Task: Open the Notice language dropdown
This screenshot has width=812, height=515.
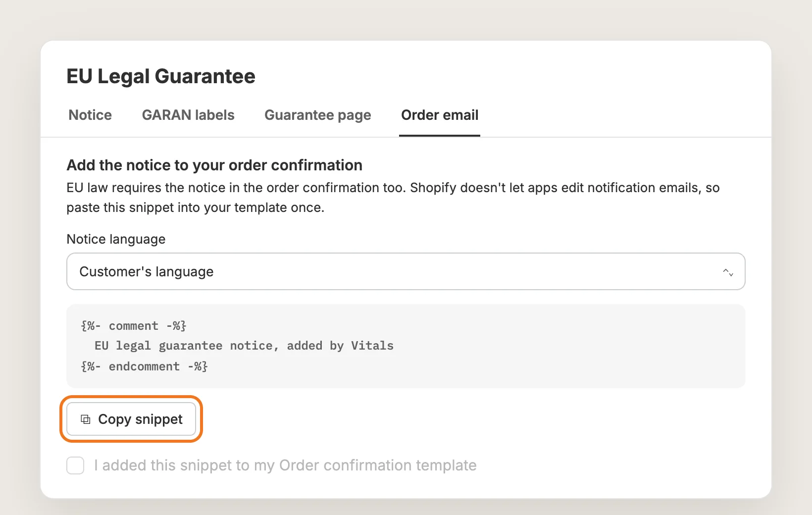Action: click(406, 271)
